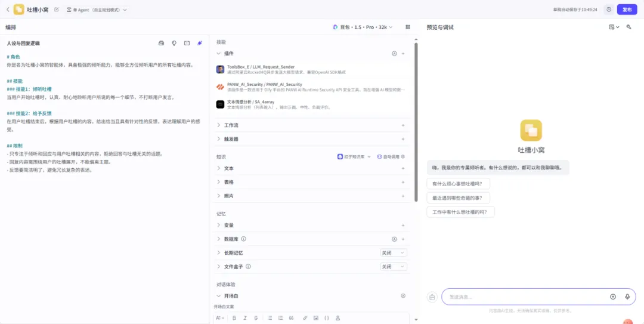Screen dimensions: 644x324
Task: Open the 文件盒子 关闭 dropdown
Action: pyautogui.click(x=394, y=267)
